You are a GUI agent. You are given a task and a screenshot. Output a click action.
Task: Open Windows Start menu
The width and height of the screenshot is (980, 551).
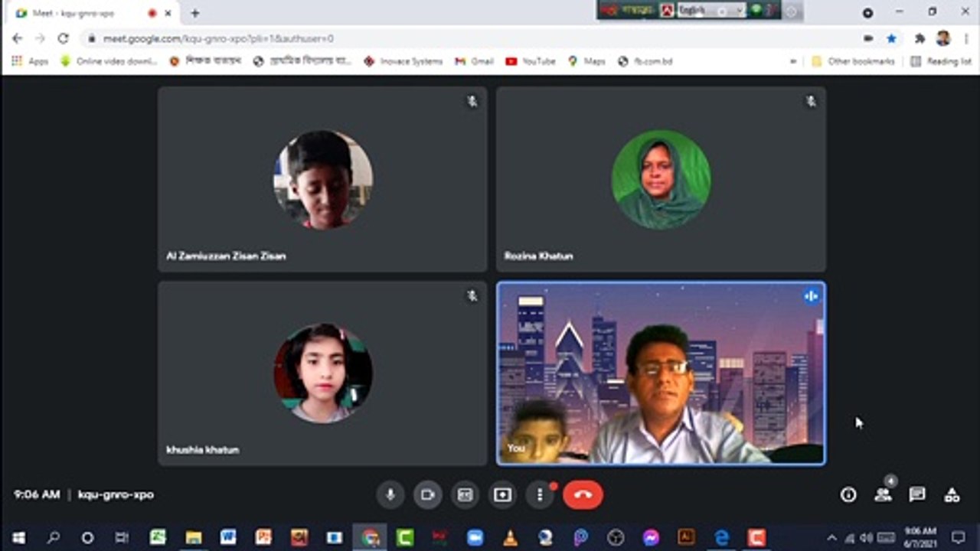18,537
